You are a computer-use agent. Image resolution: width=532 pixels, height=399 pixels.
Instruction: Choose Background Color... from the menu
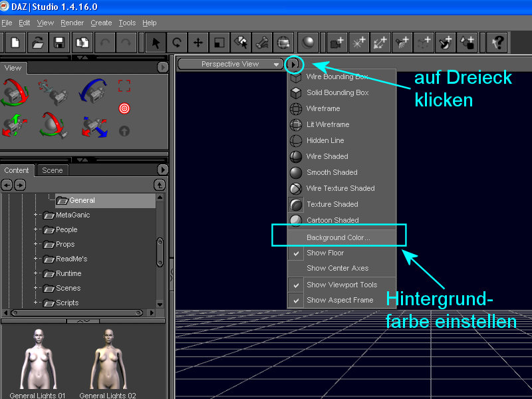click(342, 238)
